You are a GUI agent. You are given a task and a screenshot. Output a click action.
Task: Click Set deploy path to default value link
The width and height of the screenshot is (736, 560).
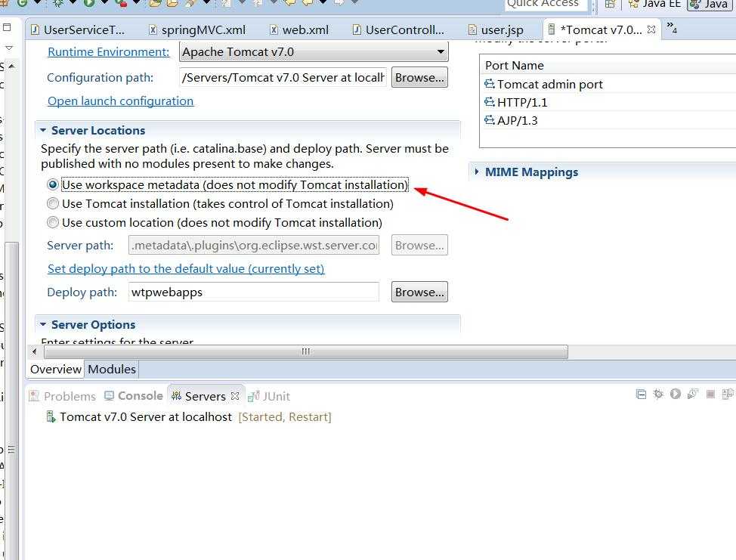pos(186,268)
